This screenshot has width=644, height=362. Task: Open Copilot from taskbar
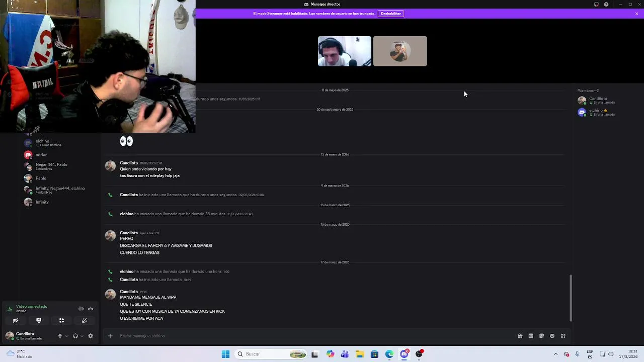330,354
